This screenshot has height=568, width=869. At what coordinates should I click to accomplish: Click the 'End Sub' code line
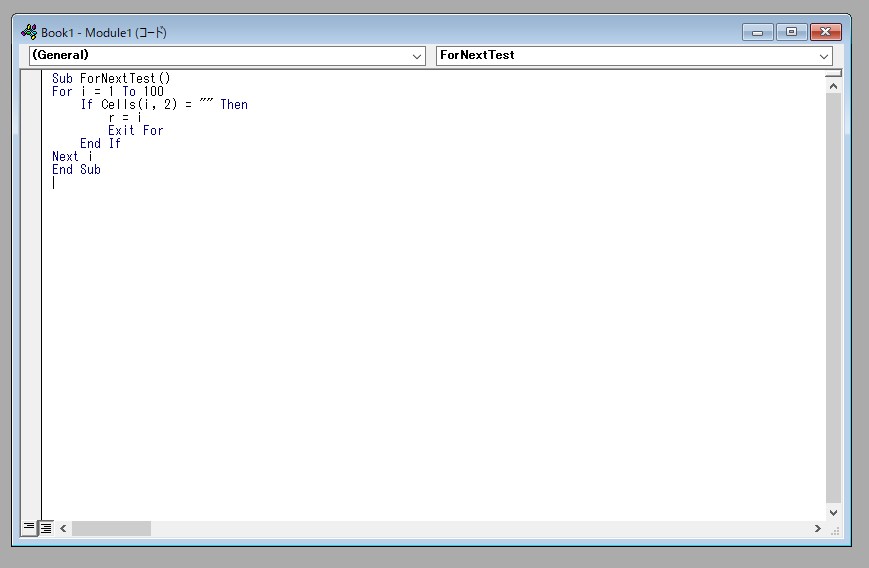76,170
